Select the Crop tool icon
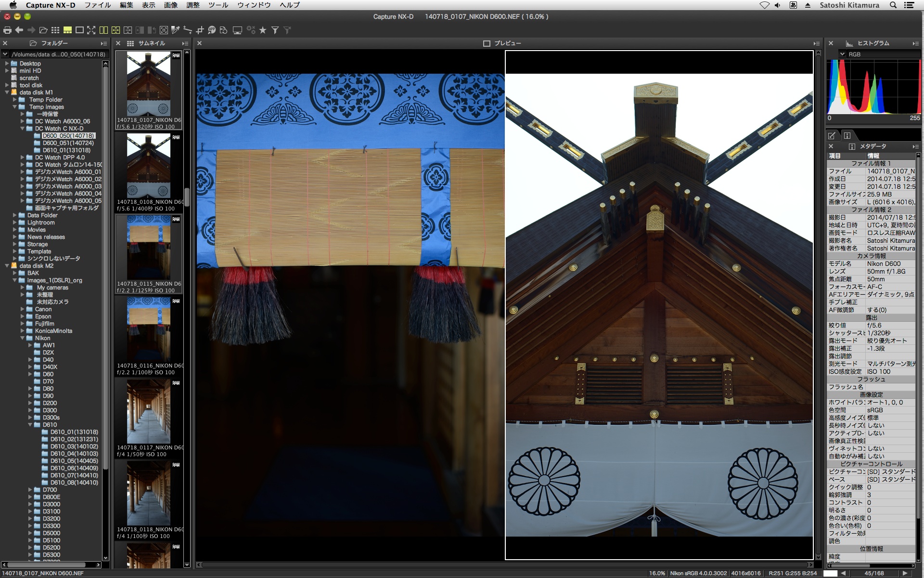Image resolution: width=924 pixels, height=578 pixels. 200,30
